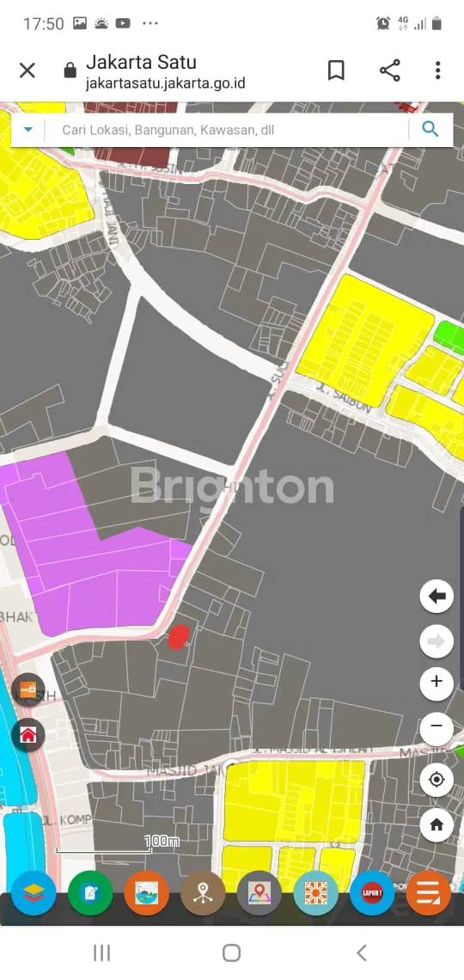464x980 pixels.
Task: Tap the magnifier search button
Action: point(430,129)
